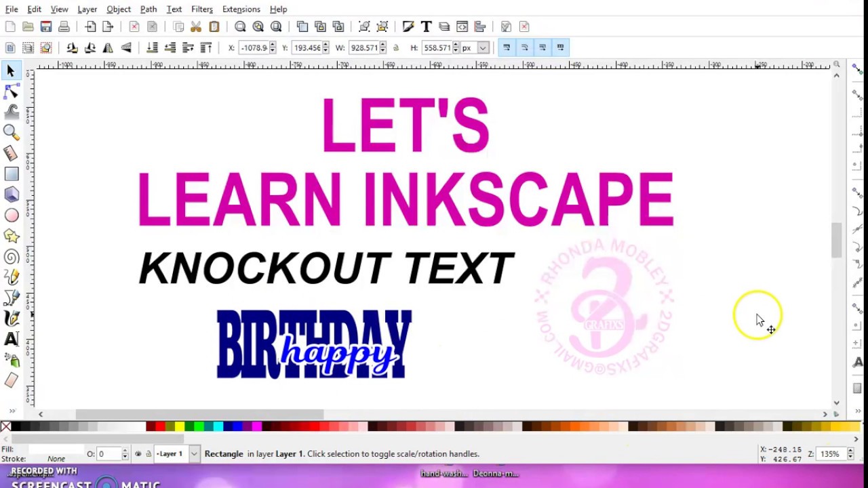
Task: Open the XML editor icon
Action: coord(462,26)
